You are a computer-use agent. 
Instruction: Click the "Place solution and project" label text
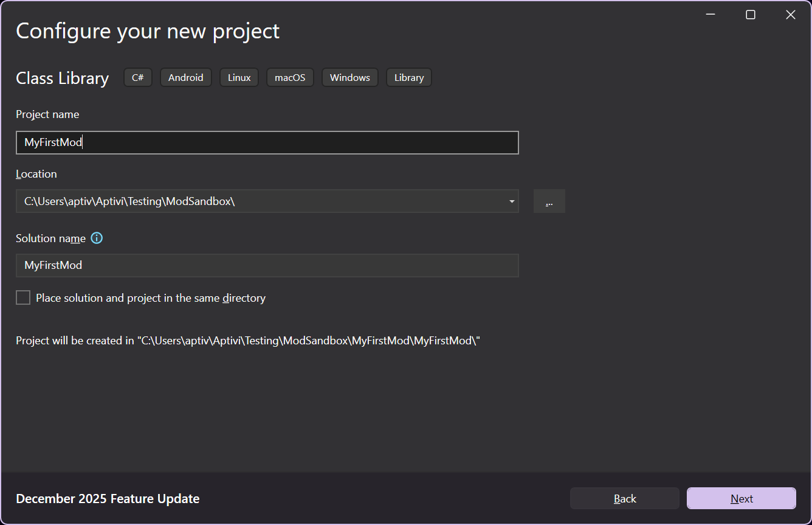pos(151,298)
